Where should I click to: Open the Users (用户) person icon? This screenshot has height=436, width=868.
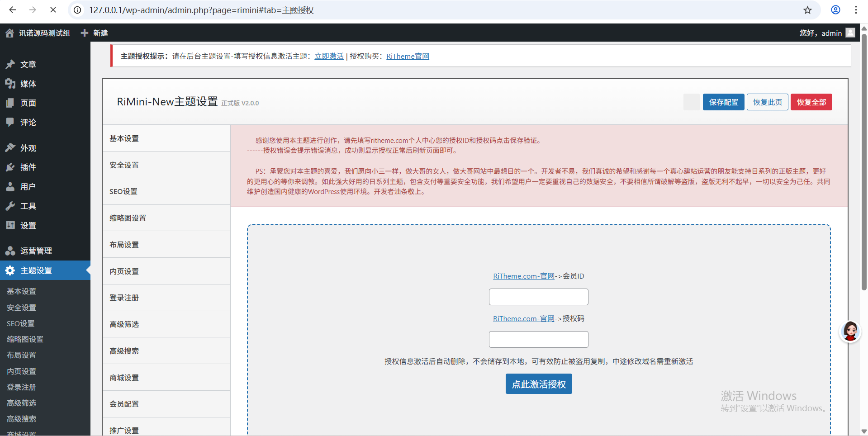(10, 187)
